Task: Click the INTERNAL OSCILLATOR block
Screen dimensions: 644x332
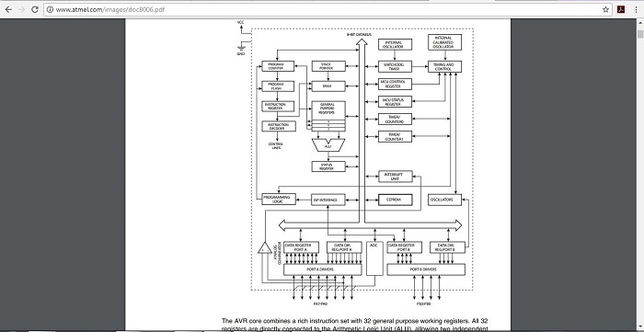Action: click(x=395, y=45)
